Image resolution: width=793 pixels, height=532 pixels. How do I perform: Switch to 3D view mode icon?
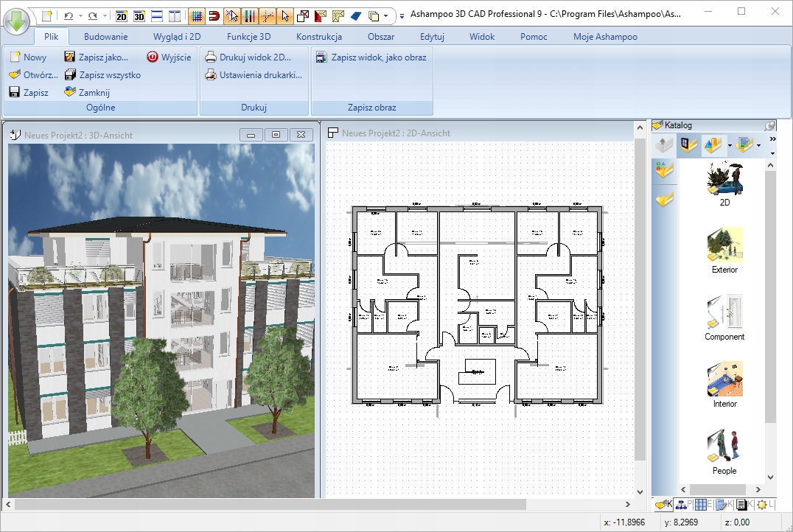139,15
